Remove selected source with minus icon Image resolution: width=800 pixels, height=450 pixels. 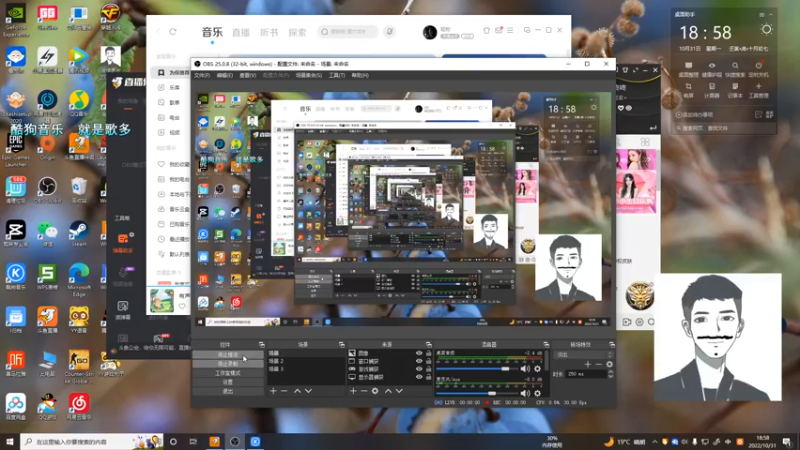364,391
